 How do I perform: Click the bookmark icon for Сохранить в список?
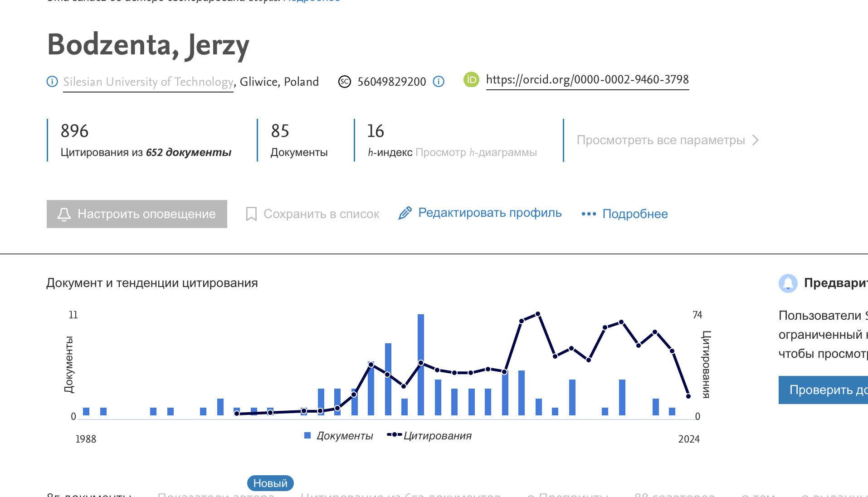click(x=251, y=214)
